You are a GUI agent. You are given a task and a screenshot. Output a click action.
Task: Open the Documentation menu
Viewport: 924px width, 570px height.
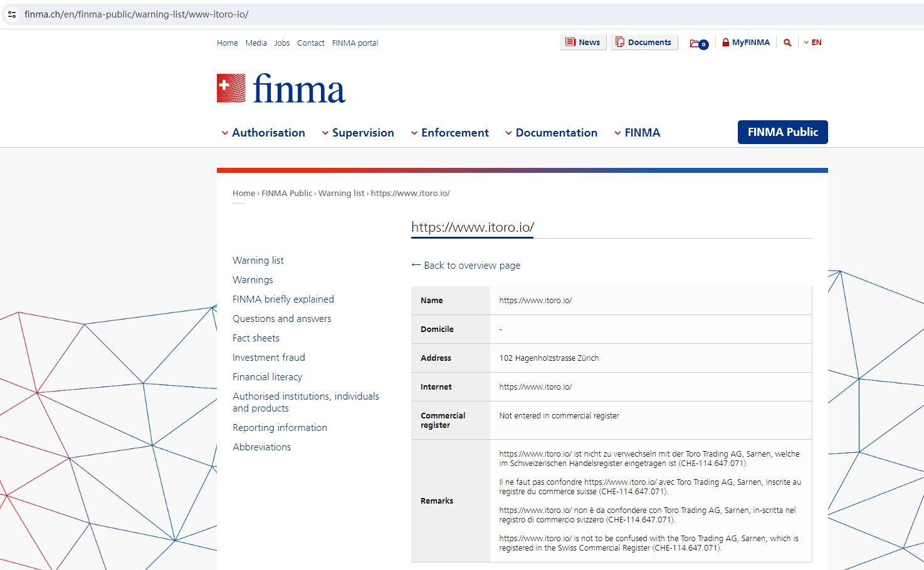[551, 133]
